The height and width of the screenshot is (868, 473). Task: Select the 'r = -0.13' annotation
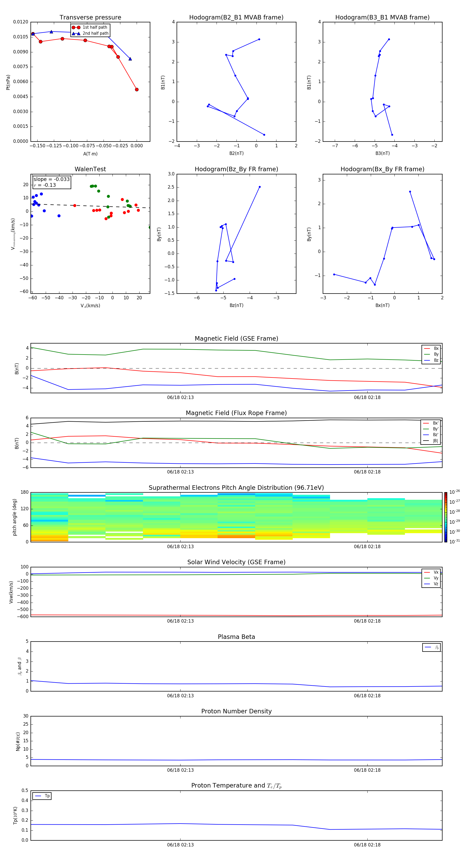pos(45,185)
